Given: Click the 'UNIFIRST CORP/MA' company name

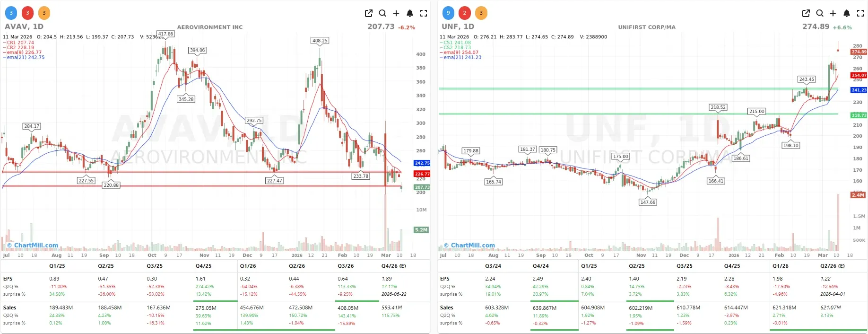Looking at the screenshot, I should point(647,27).
